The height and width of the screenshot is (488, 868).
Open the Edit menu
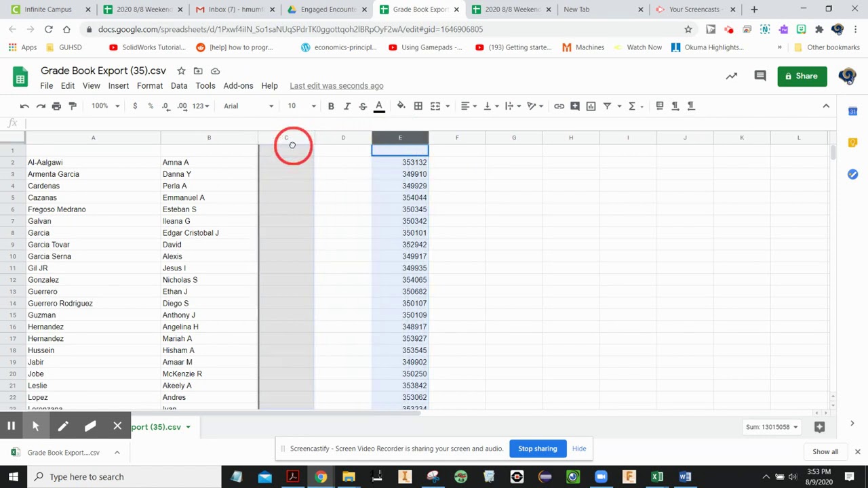click(x=68, y=86)
